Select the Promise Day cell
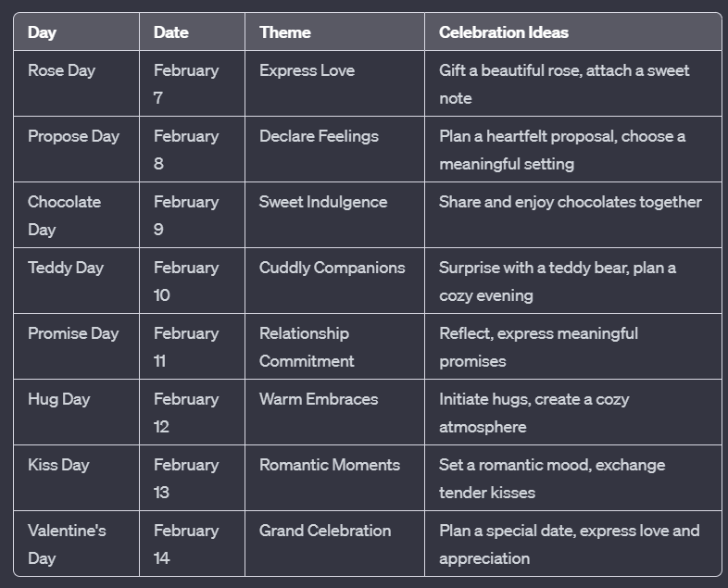The height and width of the screenshot is (588, 728). click(x=77, y=346)
